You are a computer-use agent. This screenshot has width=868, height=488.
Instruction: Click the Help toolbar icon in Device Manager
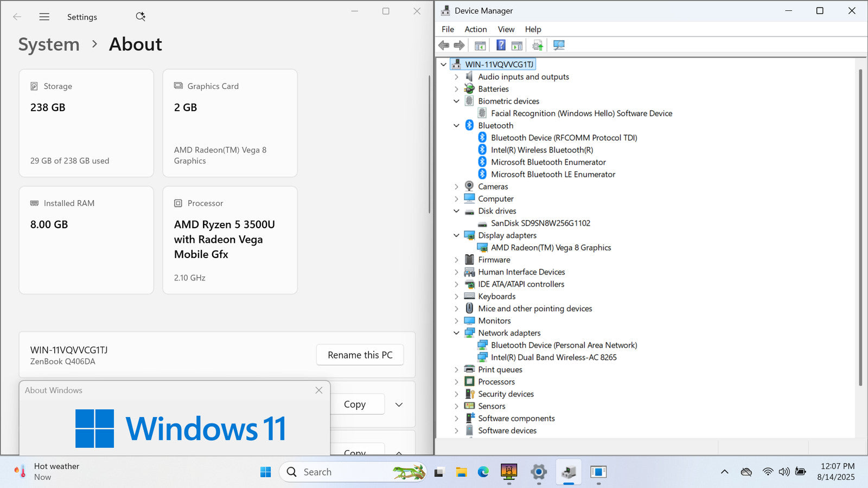click(501, 46)
